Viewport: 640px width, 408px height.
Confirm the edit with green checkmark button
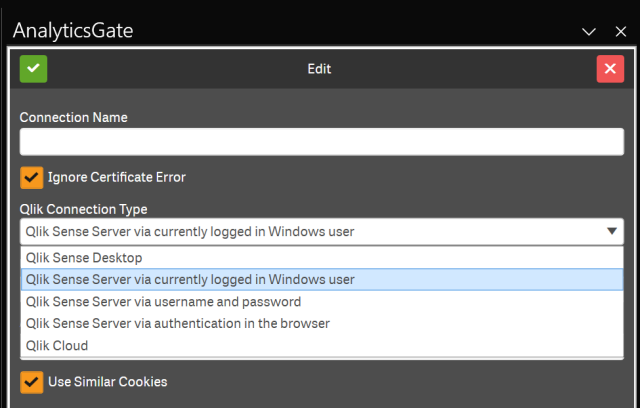33,69
